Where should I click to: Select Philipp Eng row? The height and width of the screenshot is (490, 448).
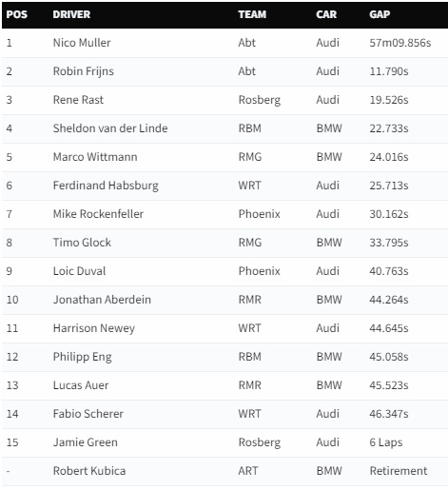[x=224, y=357]
